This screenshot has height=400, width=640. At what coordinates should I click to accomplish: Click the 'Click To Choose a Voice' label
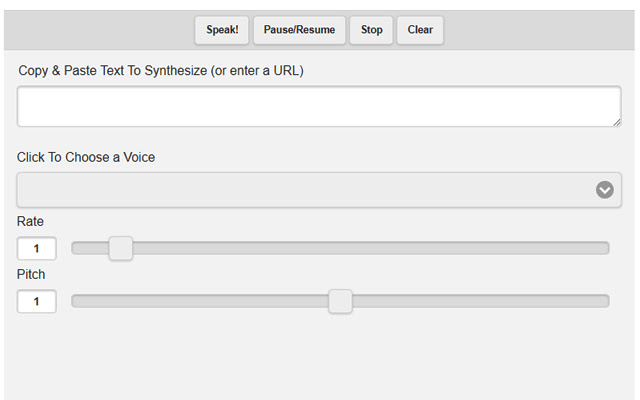click(x=86, y=157)
